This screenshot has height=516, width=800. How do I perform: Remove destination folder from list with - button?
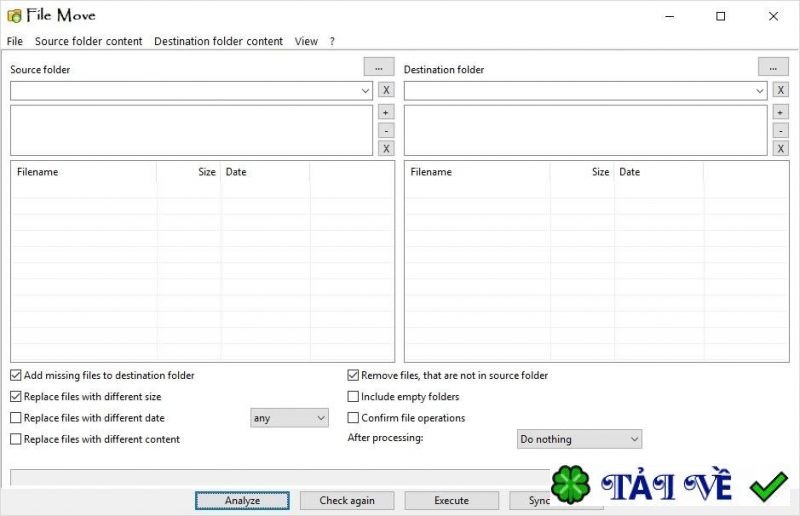click(x=781, y=131)
